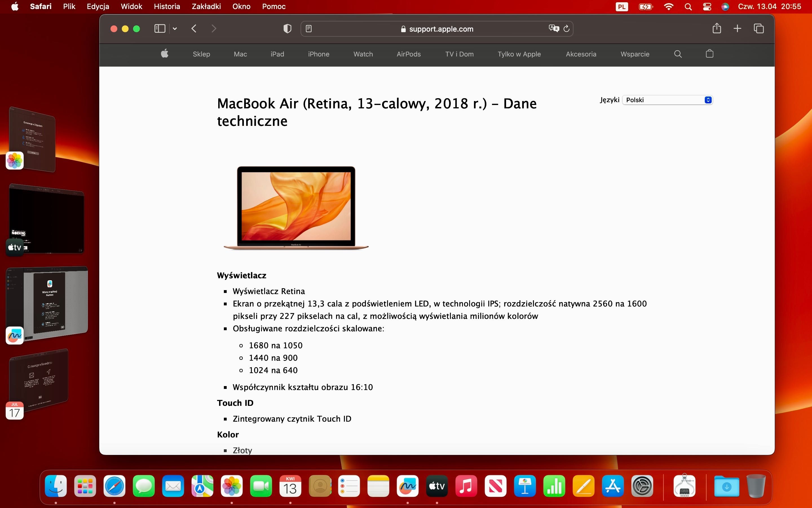The image size is (812, 508).
Task: Open the privacy report shield icon
Action: coord(287,29)
